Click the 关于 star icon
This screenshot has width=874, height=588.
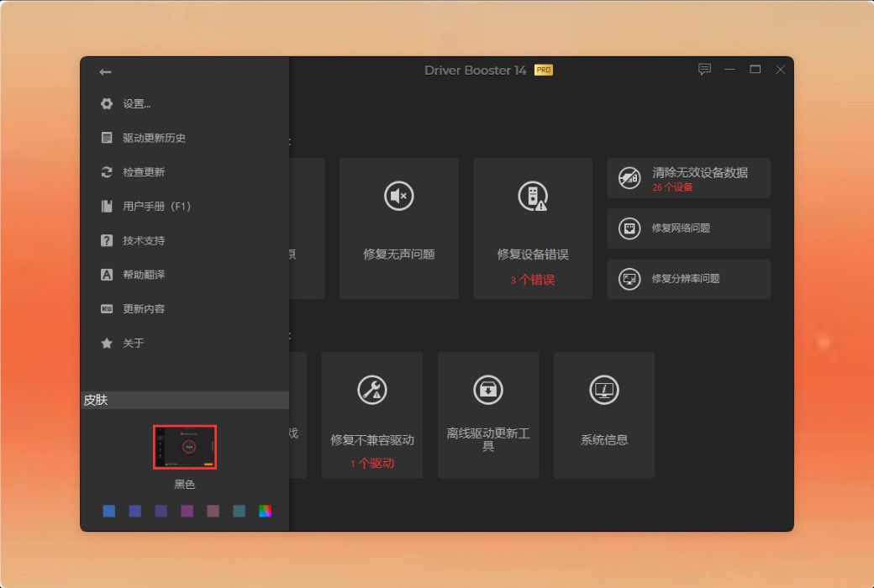pos(107,343)
